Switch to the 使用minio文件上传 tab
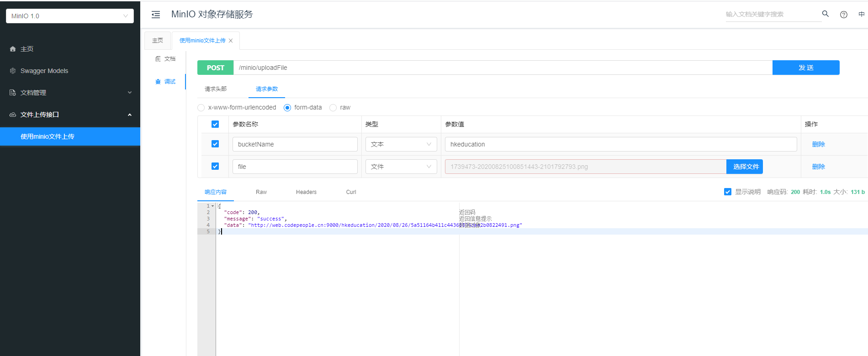The height and width of the screenshot is (356, 868). tap(202, 41)
